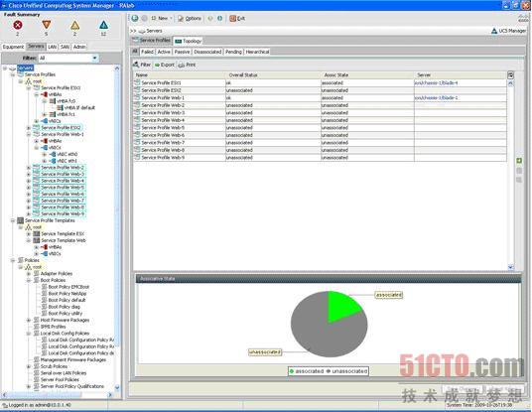The image size is (532, 412).
Task: Click the tree horizontal scrollbar right arrow
Action: (x=110, y=395)
